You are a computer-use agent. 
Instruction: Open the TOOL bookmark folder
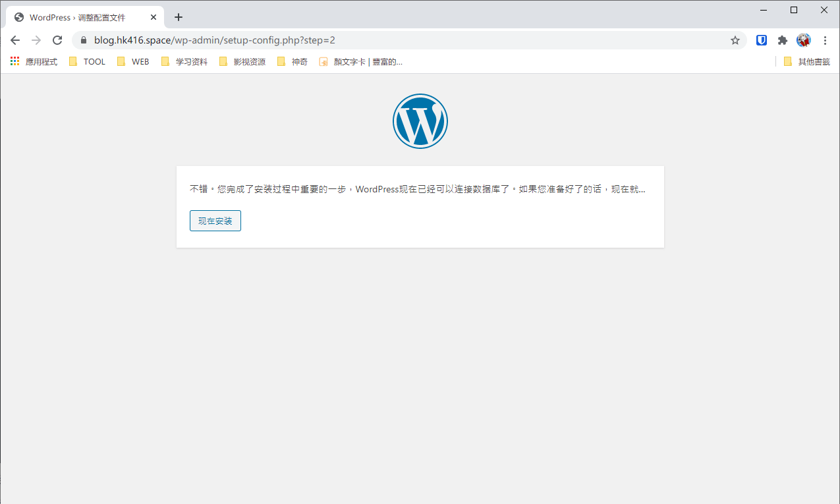pyautogui.click(x=87, y=61)
